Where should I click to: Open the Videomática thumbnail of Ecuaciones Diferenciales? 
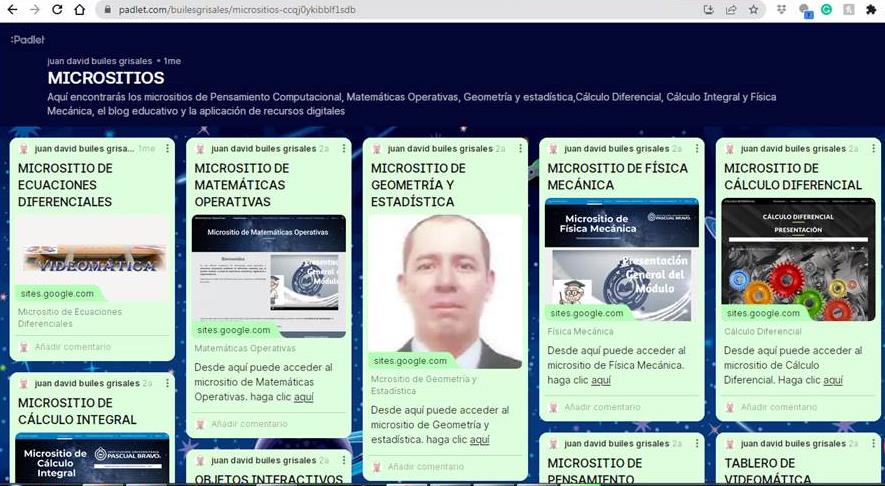(x=94, y=258)
